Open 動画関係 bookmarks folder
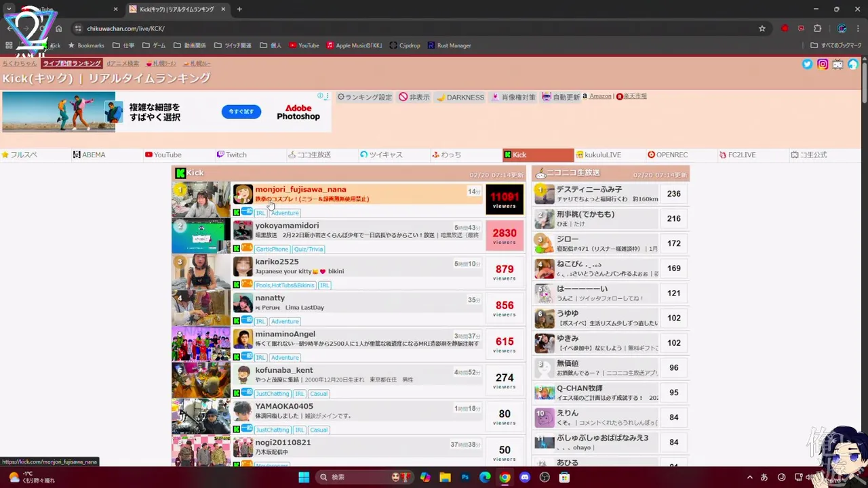The height and width of the screenshot is (488, 868). tap(190, 45)
